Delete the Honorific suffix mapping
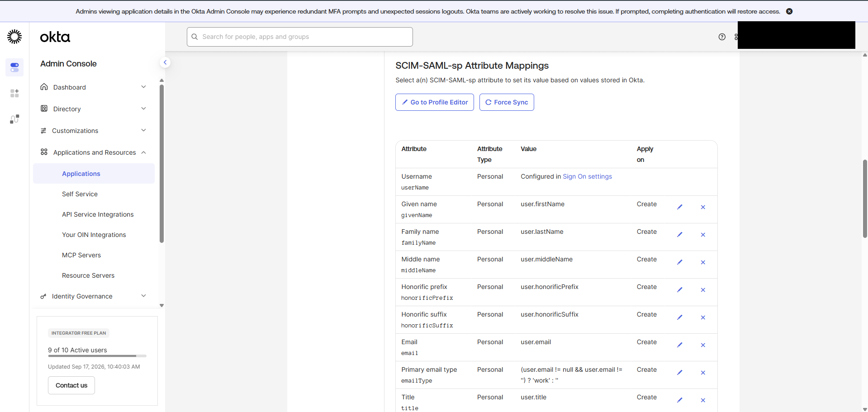Viewport: 868px width, 412px height. coord(703,317)
